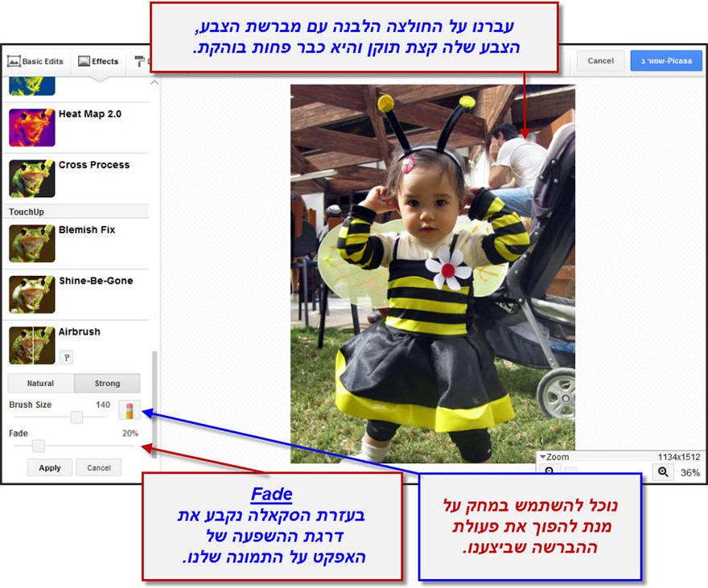Switch to Strong brush mode

[x=107, y=383]
